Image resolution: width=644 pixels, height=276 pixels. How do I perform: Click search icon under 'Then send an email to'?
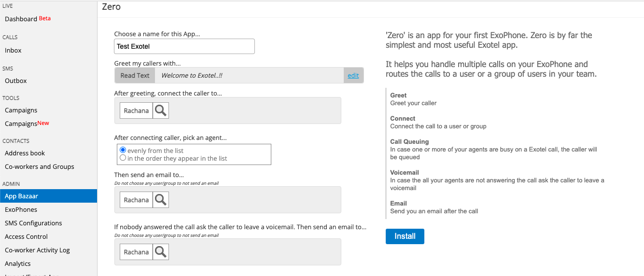pos(161,200)
